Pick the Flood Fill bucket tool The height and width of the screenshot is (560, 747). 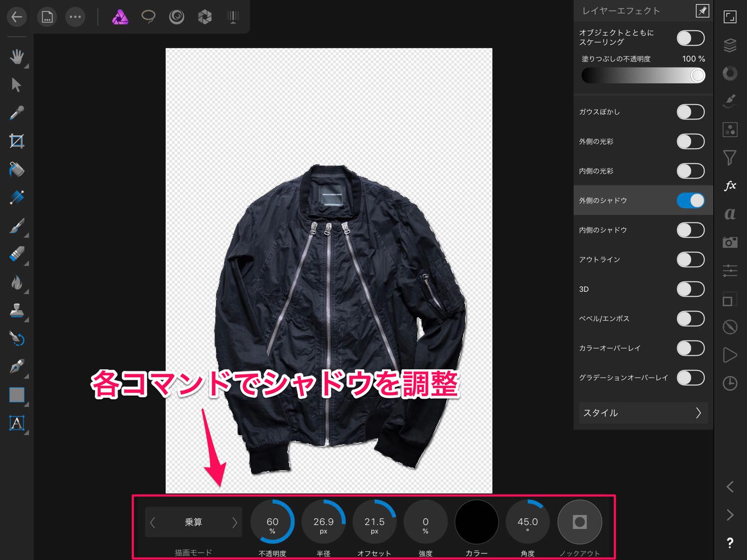[16, 170]
